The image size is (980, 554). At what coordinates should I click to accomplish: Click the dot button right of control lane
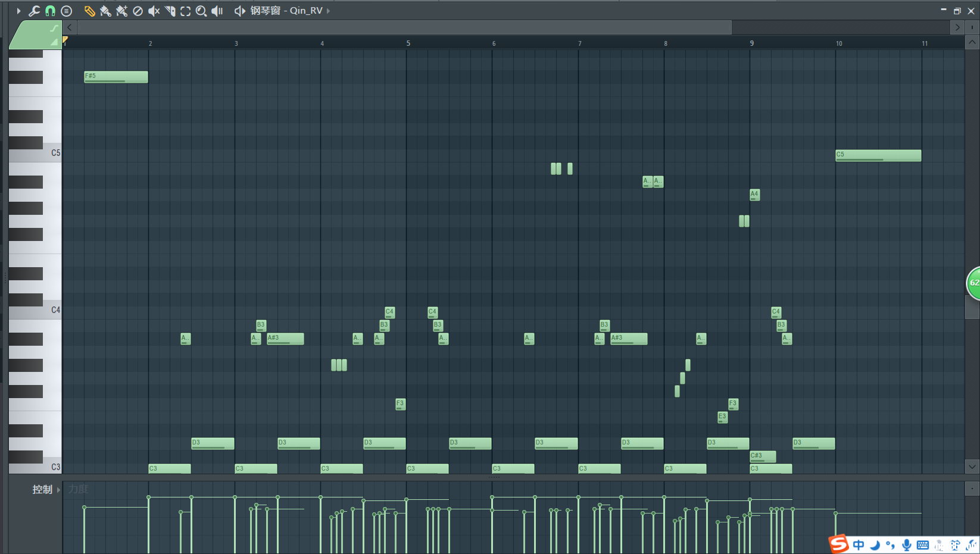972,489
